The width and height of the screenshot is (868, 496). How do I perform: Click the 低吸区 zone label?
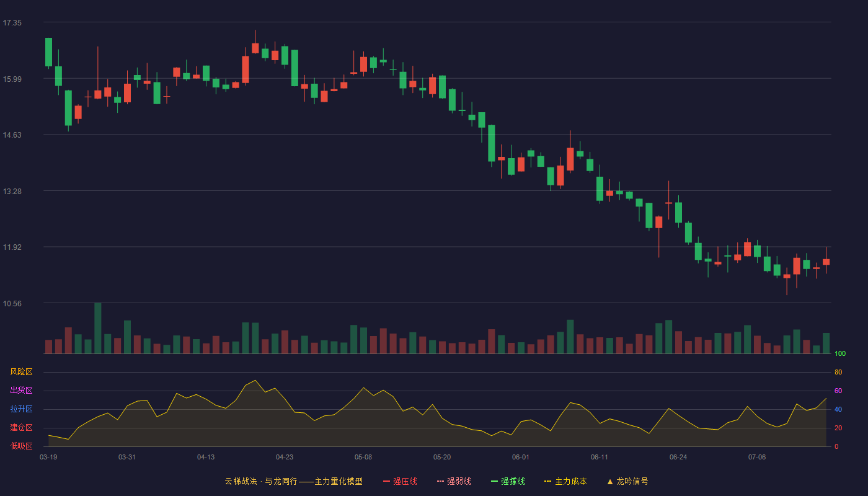(x=21, y=446)
